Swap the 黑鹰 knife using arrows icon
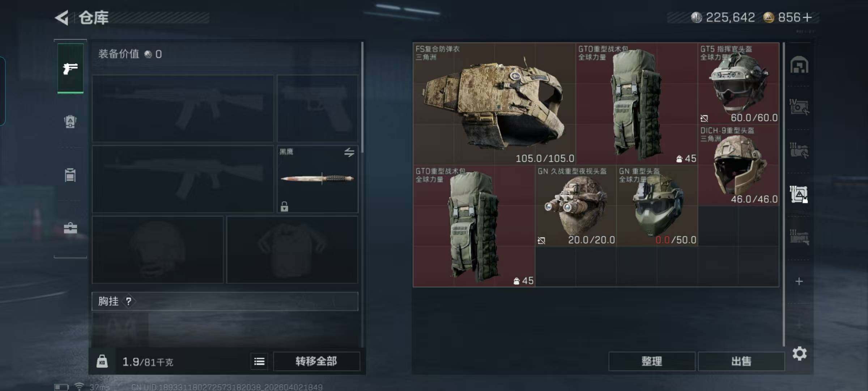This screenshot has width=868, height=391. [x=349, y=152]
